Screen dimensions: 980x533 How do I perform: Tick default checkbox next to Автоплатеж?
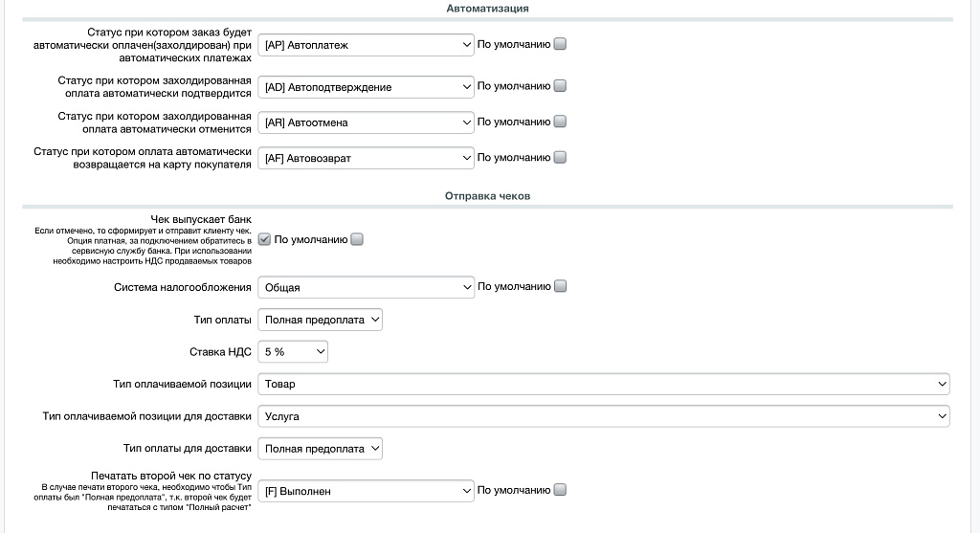(560, 44)
